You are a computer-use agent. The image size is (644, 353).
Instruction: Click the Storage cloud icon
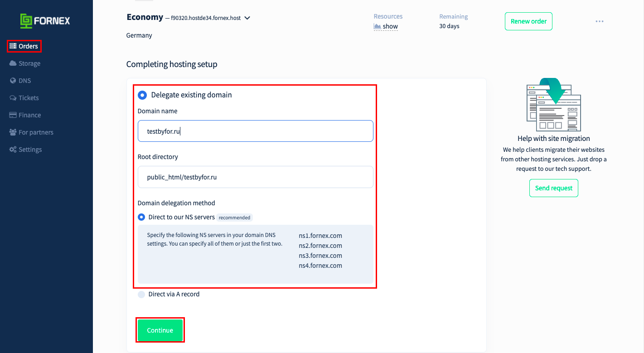[x=13, y=63]
